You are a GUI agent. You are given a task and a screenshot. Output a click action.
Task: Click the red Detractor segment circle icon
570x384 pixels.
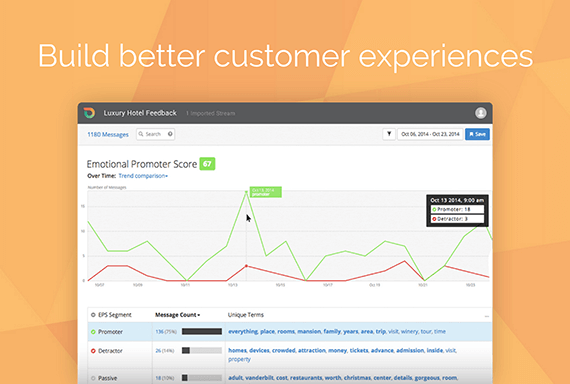(x=93, y=351)
